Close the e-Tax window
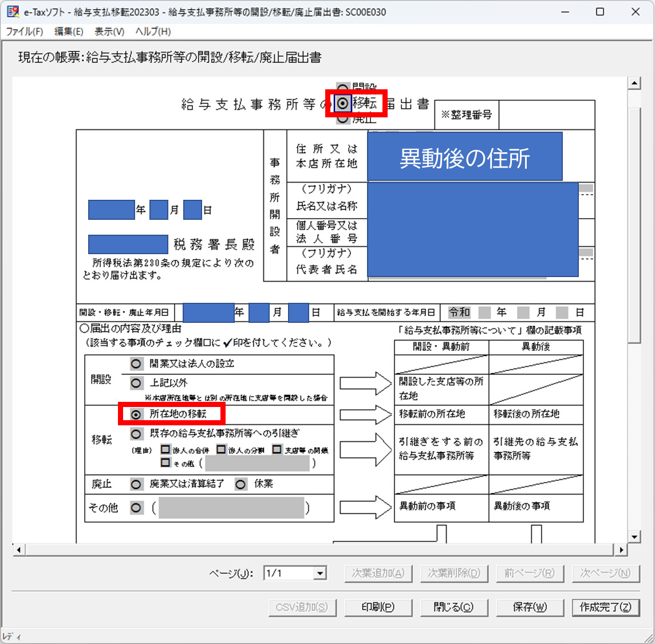Screen dimensions: 655x644 pos(636,11)
